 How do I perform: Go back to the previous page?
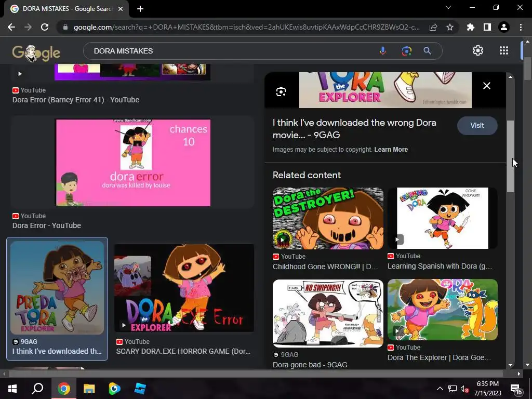[11, 27]
